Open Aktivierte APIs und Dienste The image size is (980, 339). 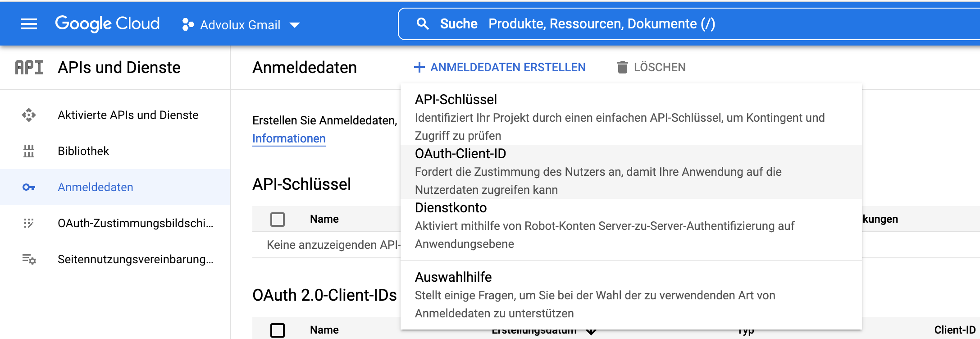click(115, 115)
